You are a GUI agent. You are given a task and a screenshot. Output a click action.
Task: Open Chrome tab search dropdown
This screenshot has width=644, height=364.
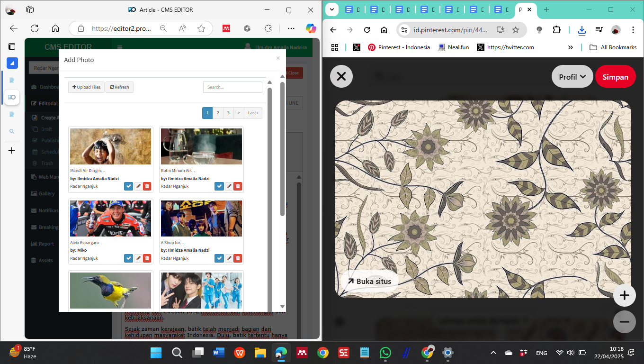[x=332, y=9]
